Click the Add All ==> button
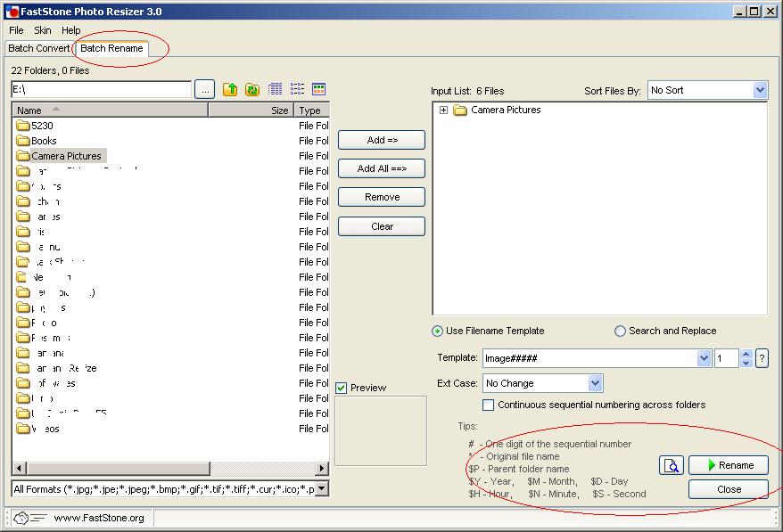This screenshot has height=532, width=783. [x=382, y=168]
